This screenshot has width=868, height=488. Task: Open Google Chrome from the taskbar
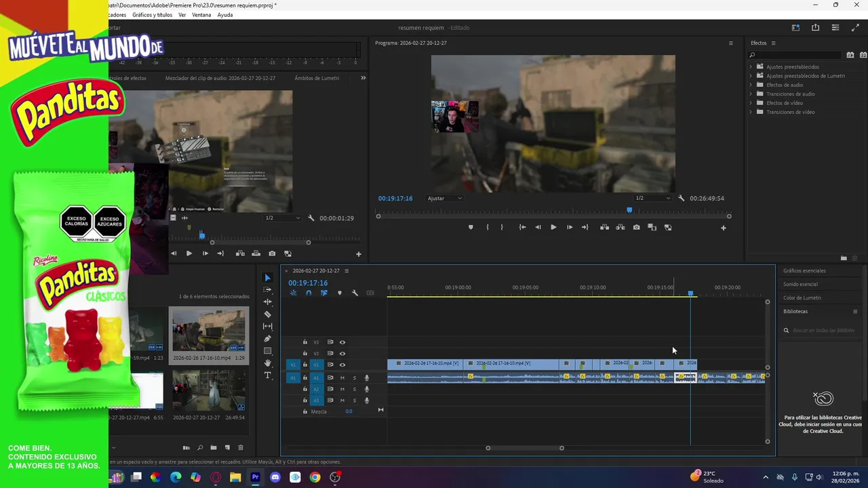315,477
